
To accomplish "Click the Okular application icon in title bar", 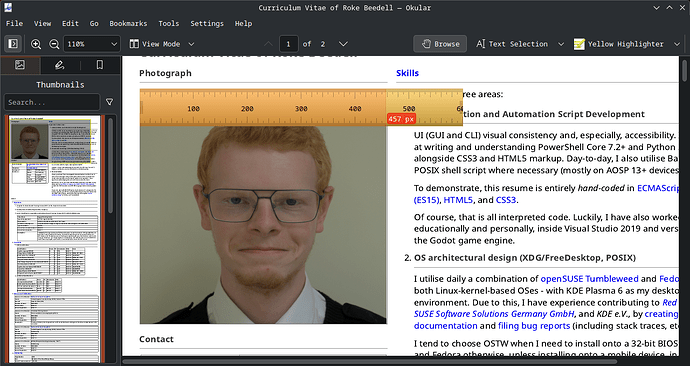I will pos(8,7).
